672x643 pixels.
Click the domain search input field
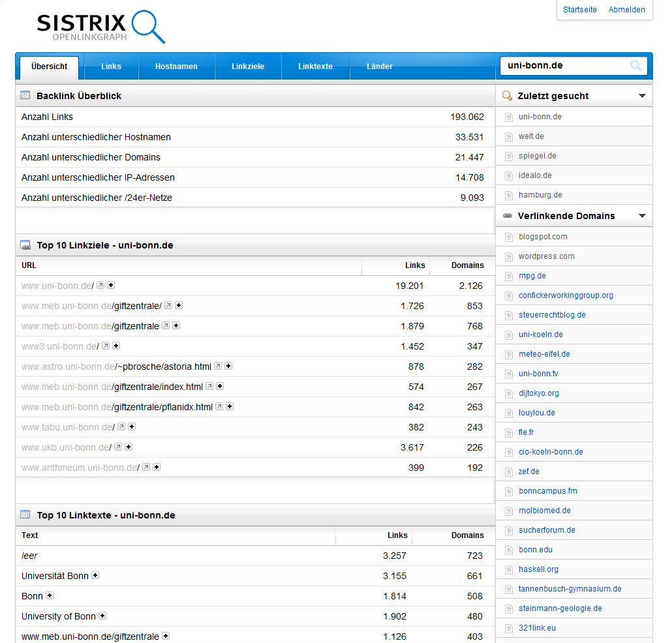pos(564,66)
